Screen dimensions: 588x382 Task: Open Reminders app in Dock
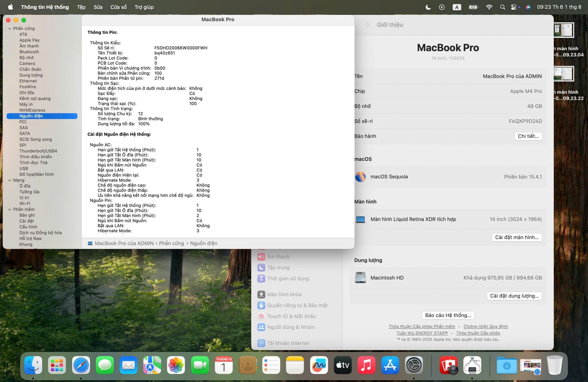point(271,365)
